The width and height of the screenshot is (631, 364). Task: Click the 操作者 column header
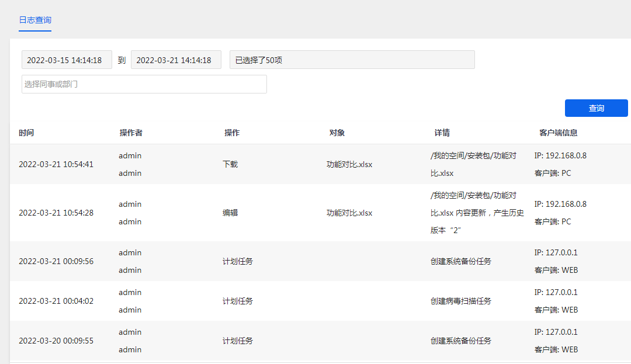131,133
